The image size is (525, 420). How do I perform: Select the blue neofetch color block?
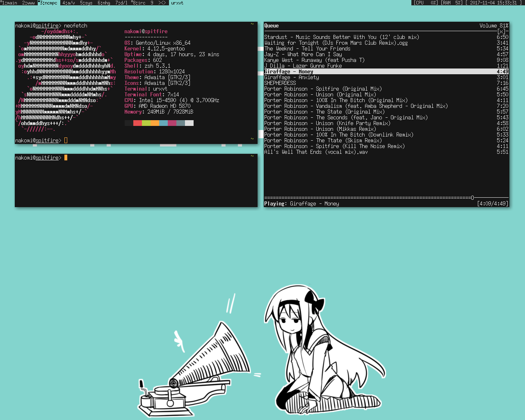pyautogui.click(x=163, y=123)
